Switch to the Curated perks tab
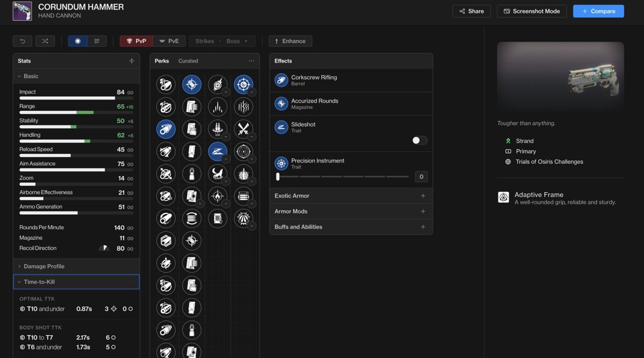 click(x=188, y=61)
